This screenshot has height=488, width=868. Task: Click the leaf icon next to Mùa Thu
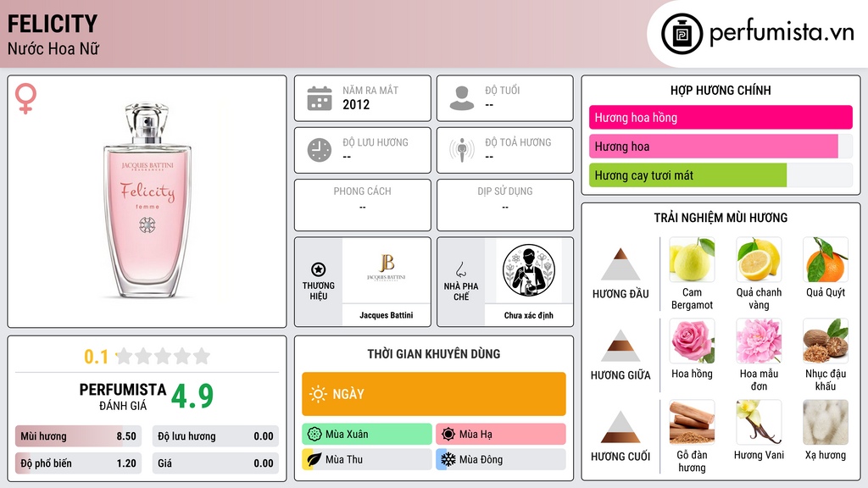[314, 459]
